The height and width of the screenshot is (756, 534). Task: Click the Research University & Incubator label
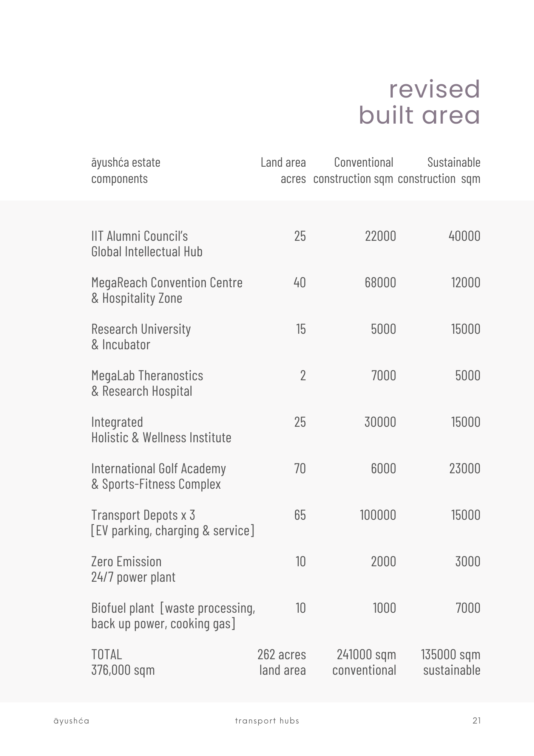[x=141, y=337]
